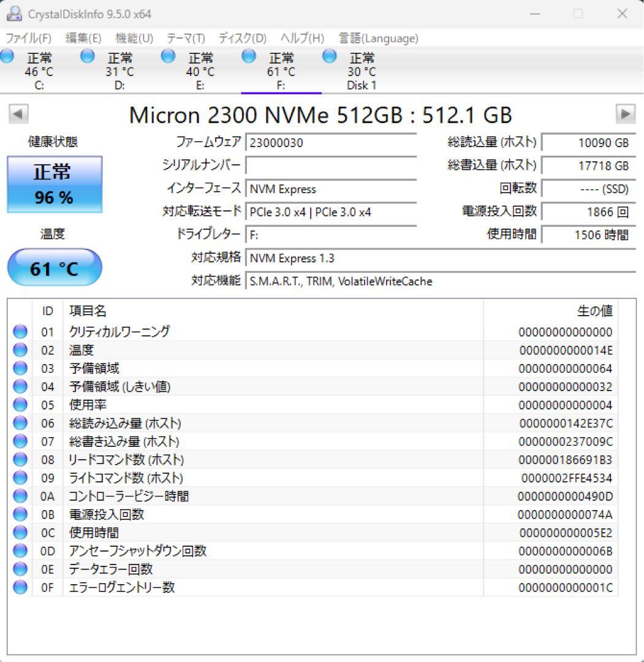Click the firmware field showing 23000030
Viewport: 644px width, 662px height.
click(x=331, y=142)
